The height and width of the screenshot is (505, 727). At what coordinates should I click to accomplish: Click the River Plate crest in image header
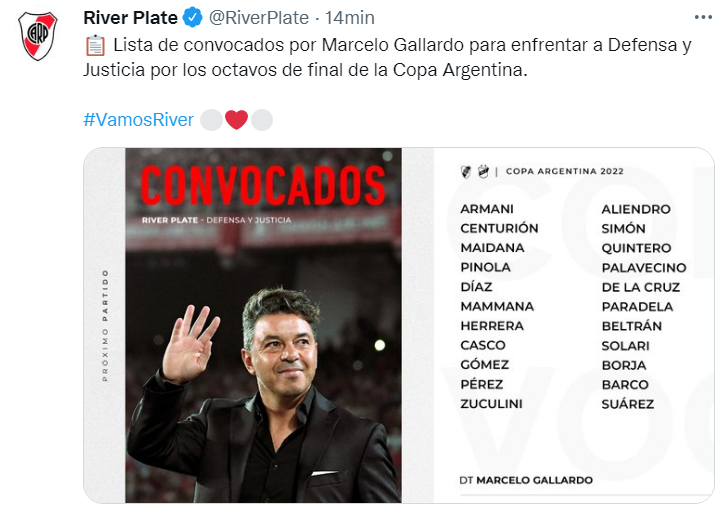tap(466, 172)
